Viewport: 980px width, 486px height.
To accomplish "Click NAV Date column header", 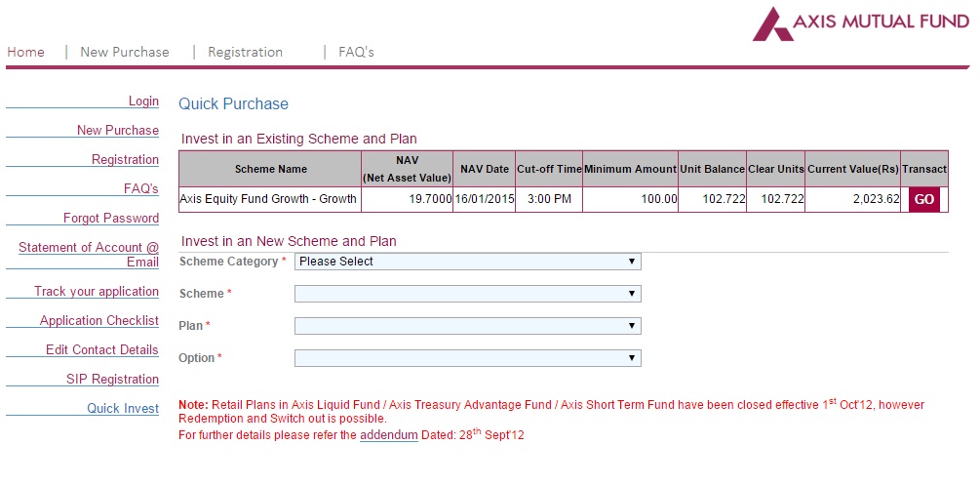I will click(485, 169).
